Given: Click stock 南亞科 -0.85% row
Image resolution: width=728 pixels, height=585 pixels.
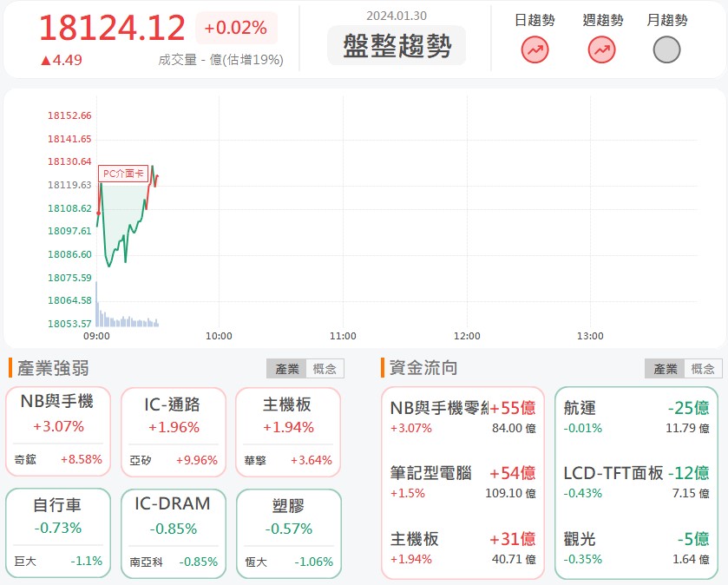Looking at the screenshot, I should point(174,562).
